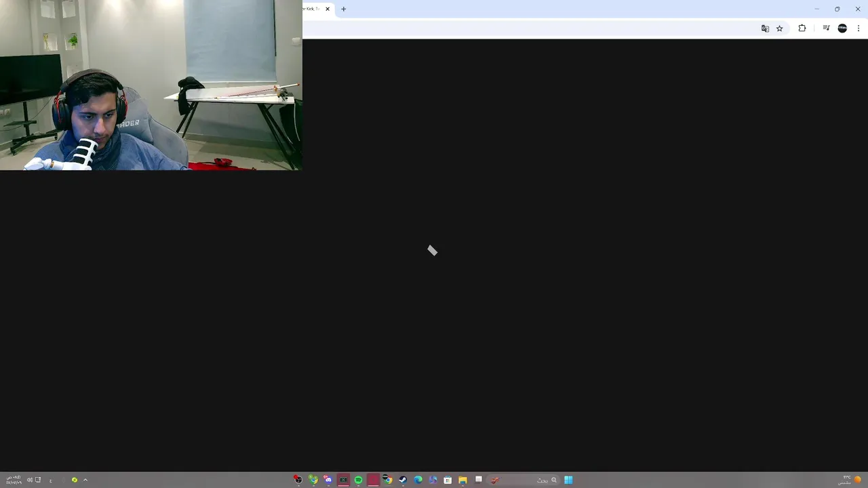Open the green NVIDIA tray icon
The height and width of the screenshot is (488, 868).
pos(75,480)
